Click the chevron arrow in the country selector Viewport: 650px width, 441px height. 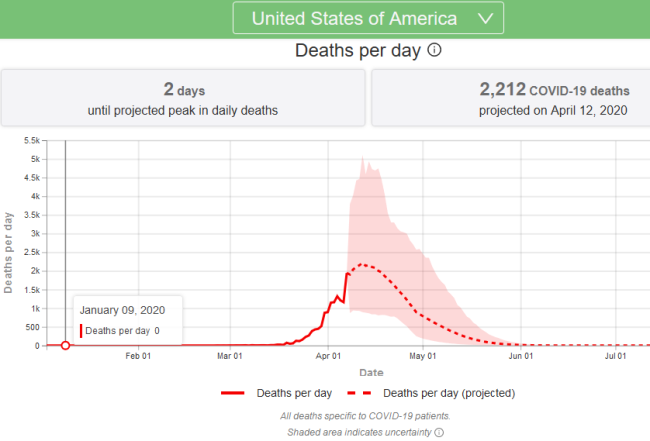coord(484,19)
